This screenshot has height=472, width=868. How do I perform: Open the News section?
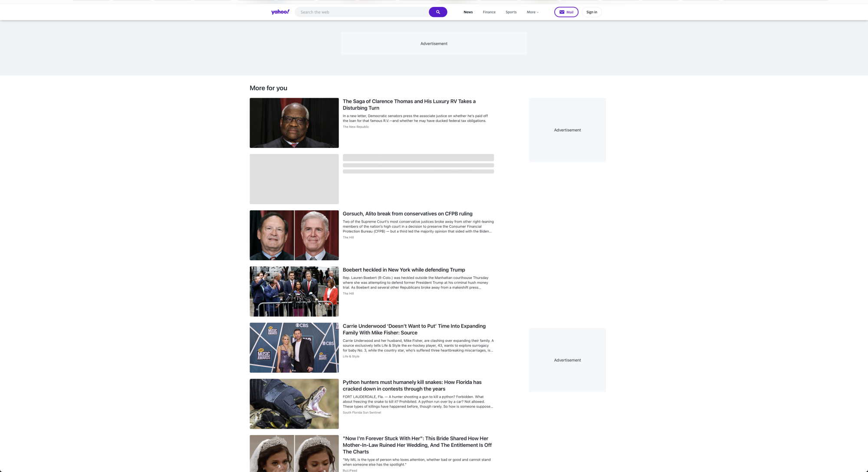click(x=468, y=12)
